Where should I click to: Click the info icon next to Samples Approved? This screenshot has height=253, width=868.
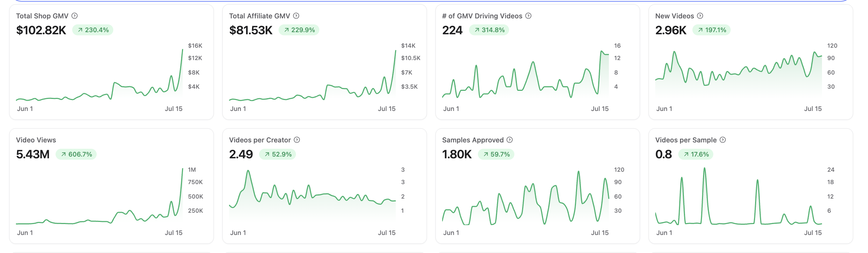click(x=510, y=140)
